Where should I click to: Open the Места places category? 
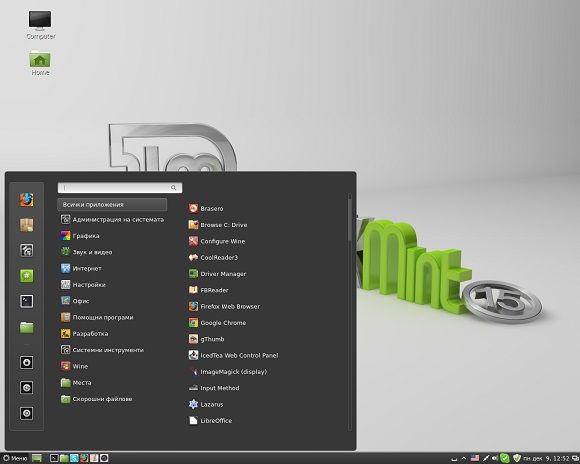click(76, 382)
